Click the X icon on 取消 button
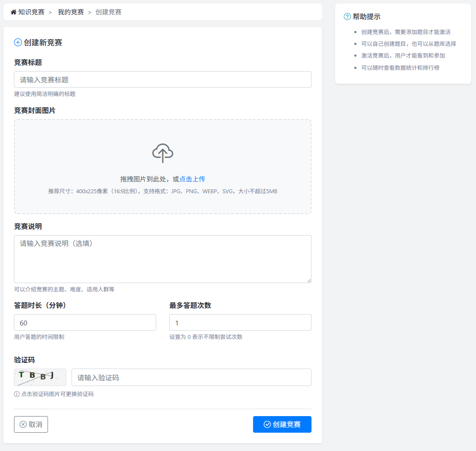 click(23, 424)
